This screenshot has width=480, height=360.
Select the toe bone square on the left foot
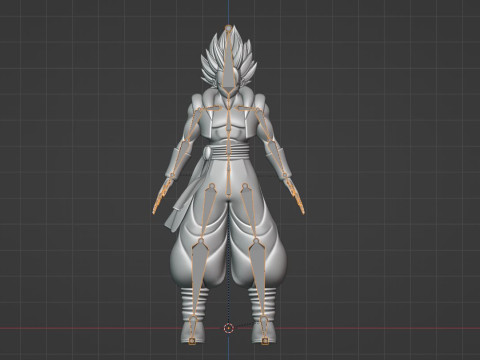coord(192,341)
